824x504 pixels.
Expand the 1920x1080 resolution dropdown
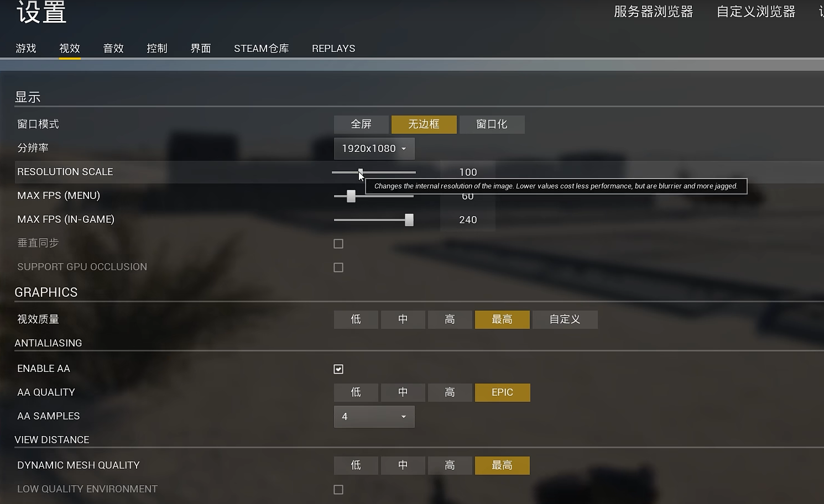(x=374, y=149)
